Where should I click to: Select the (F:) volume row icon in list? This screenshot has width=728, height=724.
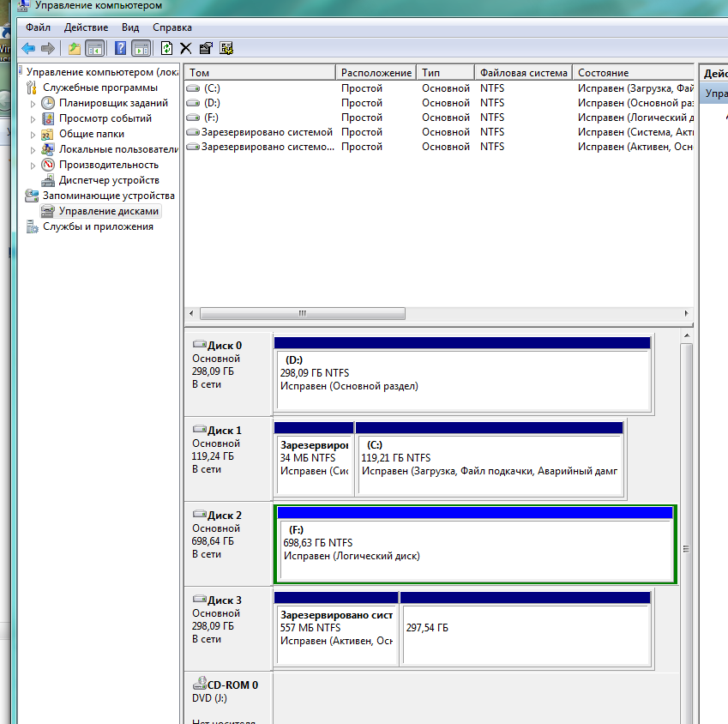click(194, 118)
